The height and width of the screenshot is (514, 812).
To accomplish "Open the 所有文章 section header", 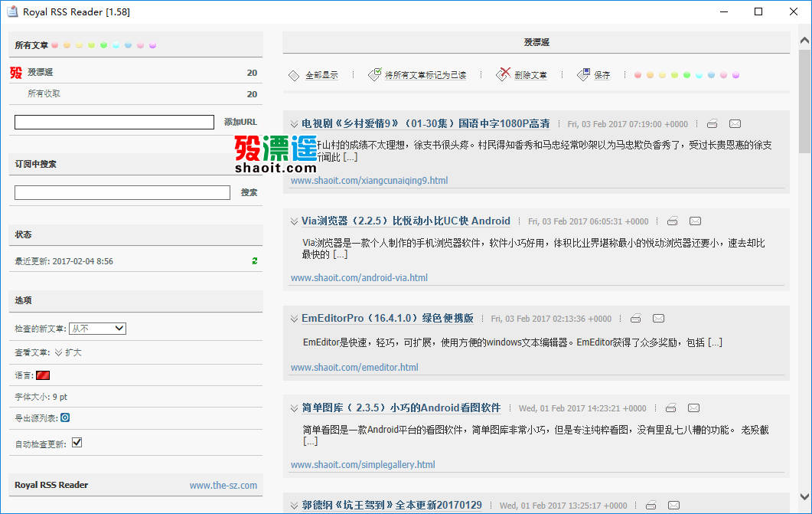I will pyautogui.click(x=31, y=45).
